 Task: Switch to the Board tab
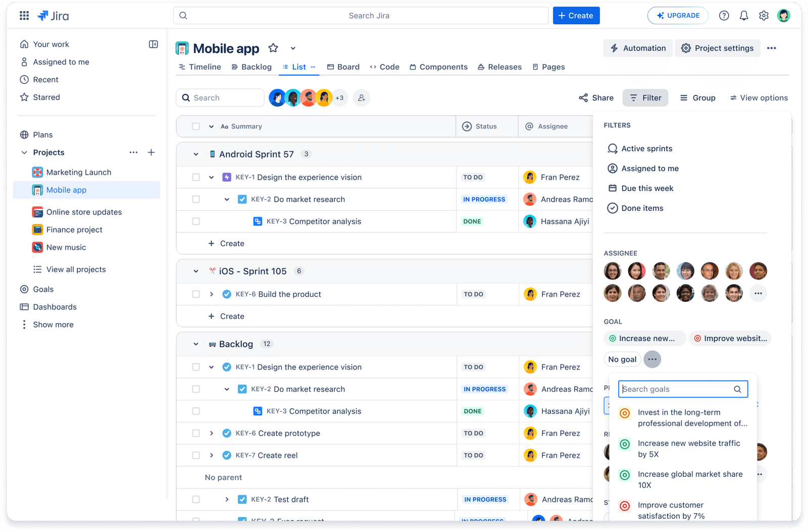point(343,67)
